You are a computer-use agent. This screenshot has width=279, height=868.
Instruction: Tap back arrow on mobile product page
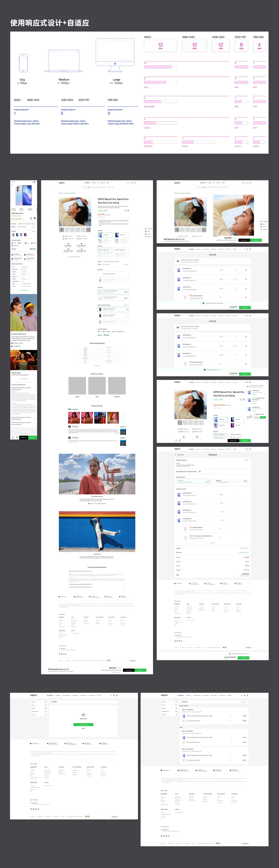12,185
